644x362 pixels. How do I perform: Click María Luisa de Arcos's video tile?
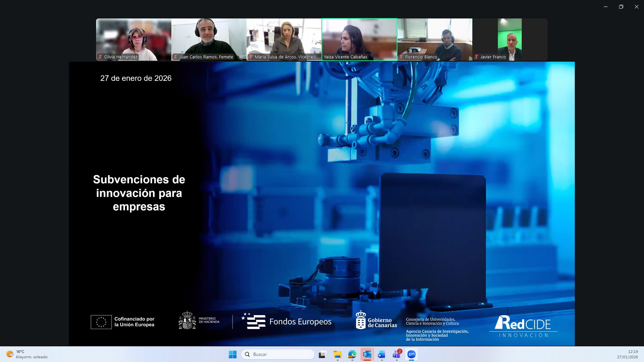(x=284, y=39)
